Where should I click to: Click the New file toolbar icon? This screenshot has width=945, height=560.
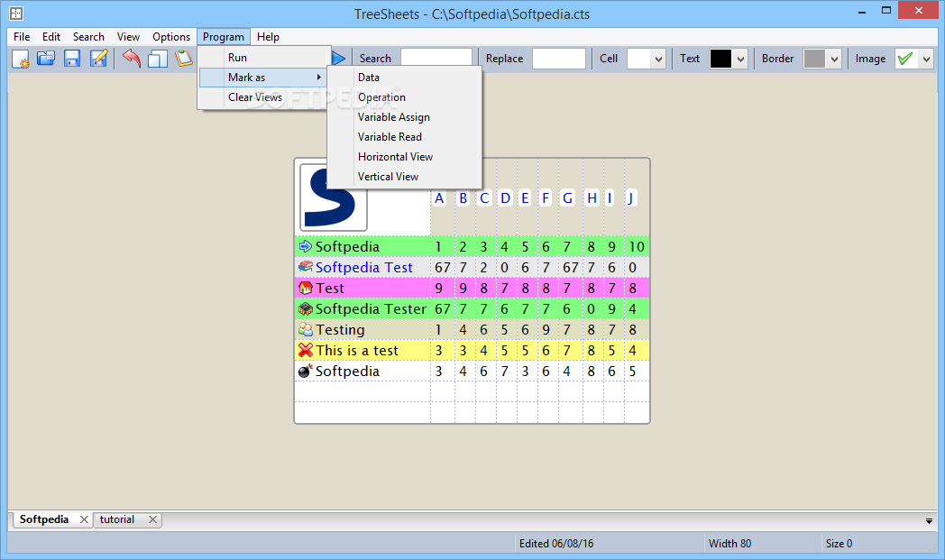[20, 59]
